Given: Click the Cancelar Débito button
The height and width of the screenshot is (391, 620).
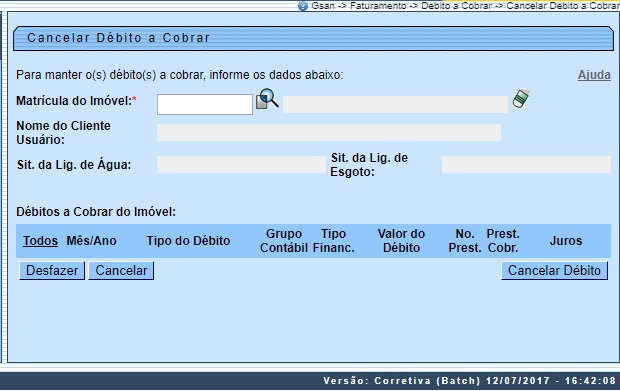Looking at the screenshot, I should pos(554,270).
